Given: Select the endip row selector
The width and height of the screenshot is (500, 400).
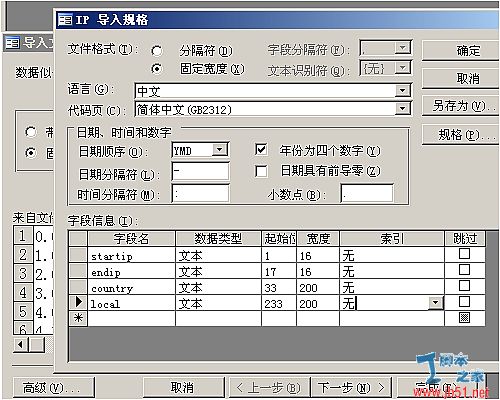Looking at the screenshot, I should (78, 271).
